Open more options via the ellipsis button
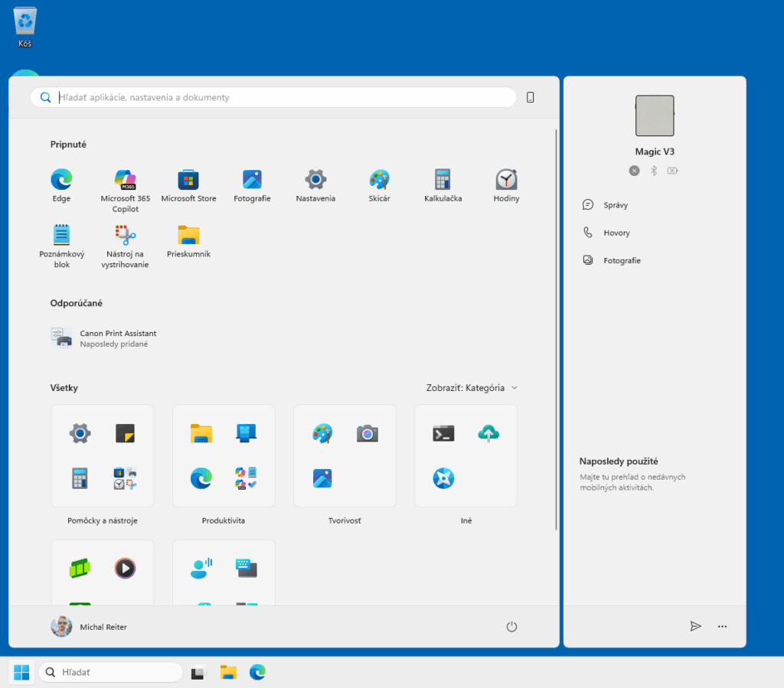This screenshot has width=784, height=688. click(722, 626)
